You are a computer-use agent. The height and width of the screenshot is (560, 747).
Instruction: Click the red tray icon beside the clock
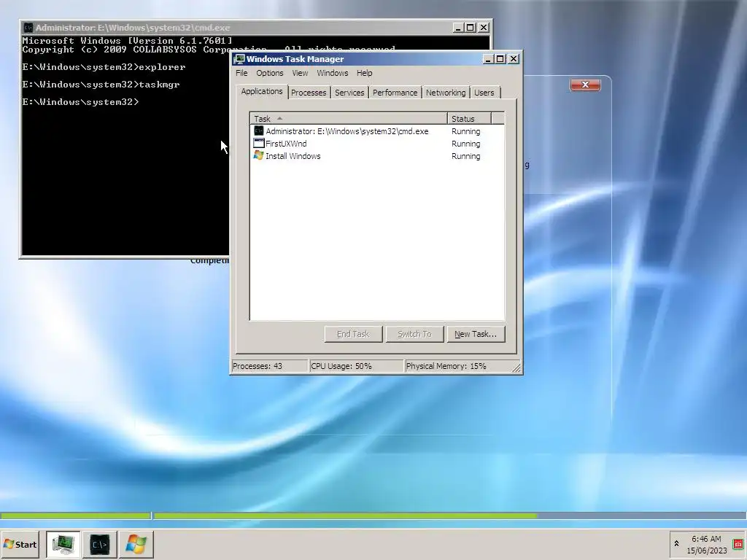tap(739, 544)
